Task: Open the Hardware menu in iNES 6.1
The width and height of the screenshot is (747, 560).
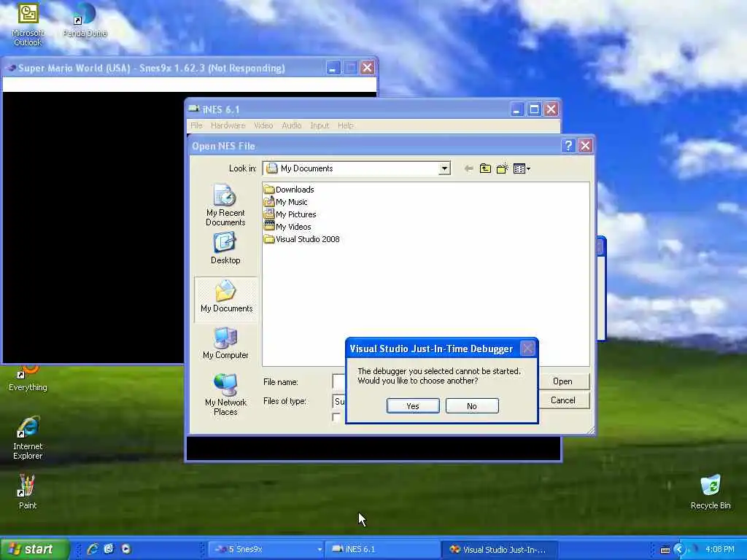Action: 228,125
